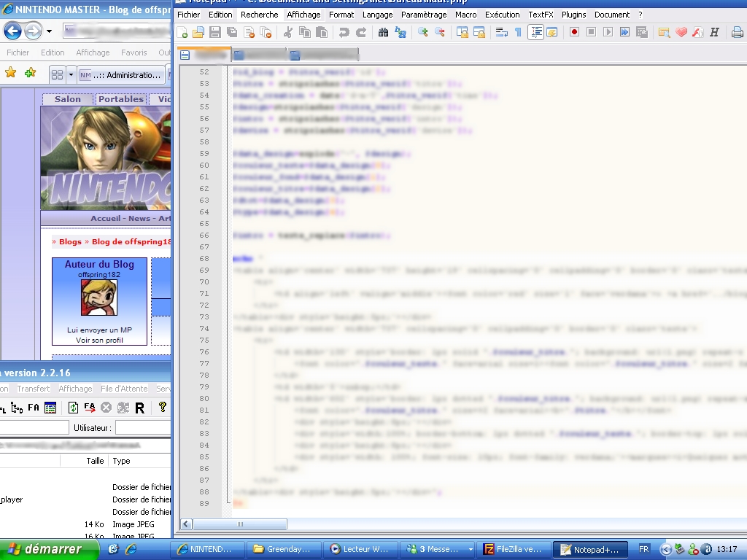The height and width of the screenshot is (560, 747).
Task: Open the browser quick tabs grid button
Action: [x=57, y=75]
